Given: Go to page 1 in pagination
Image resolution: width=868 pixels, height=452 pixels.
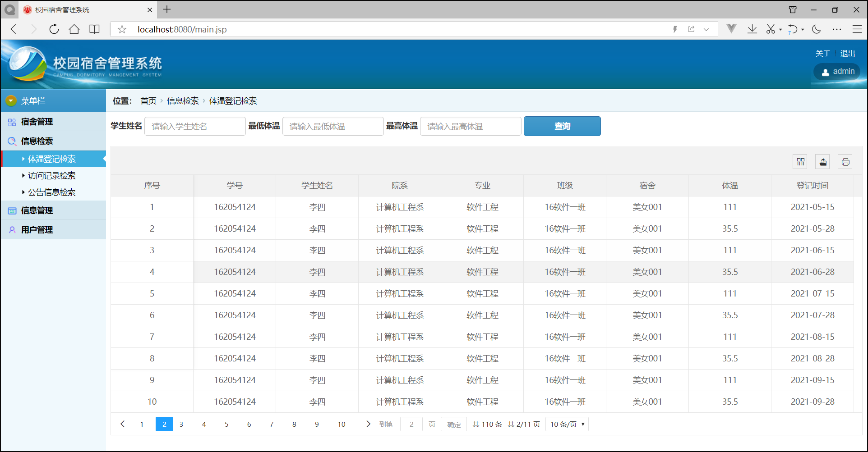Looking at the screenshot, I should click(142, 425).
